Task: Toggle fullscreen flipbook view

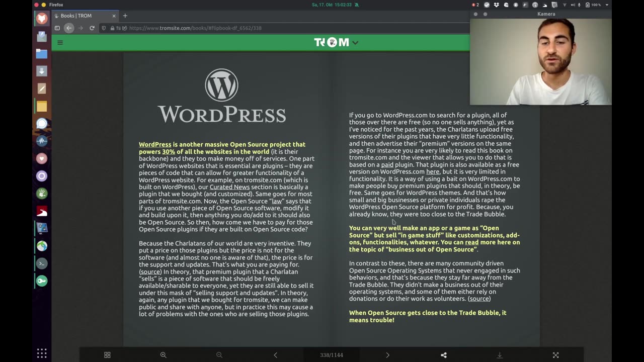Action: pos(555,355)
